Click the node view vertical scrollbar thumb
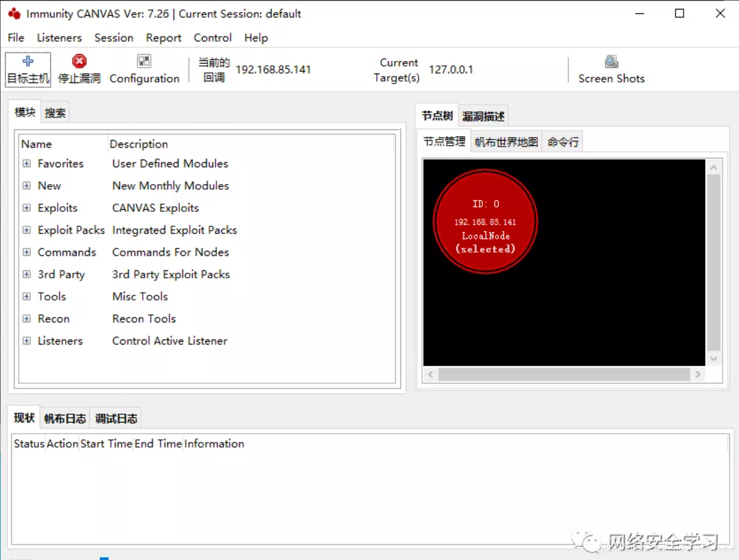739x560 pixels. (714, 262)
